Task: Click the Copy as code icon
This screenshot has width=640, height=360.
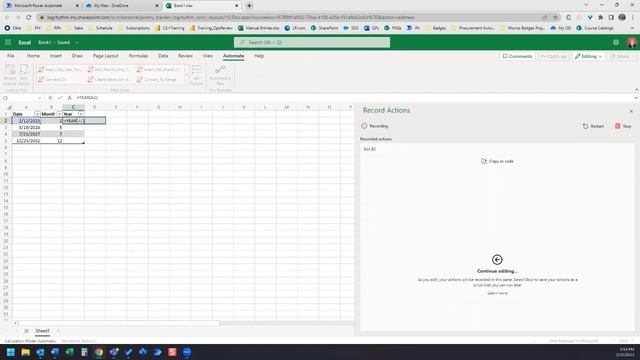Action: pos(484,161)
